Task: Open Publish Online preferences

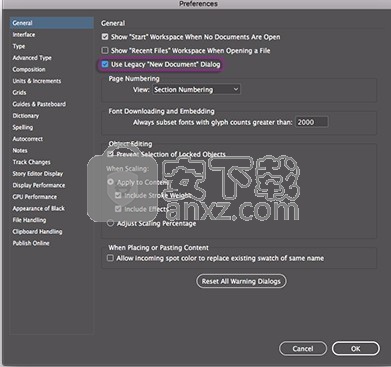Action: tap(31, 243)
